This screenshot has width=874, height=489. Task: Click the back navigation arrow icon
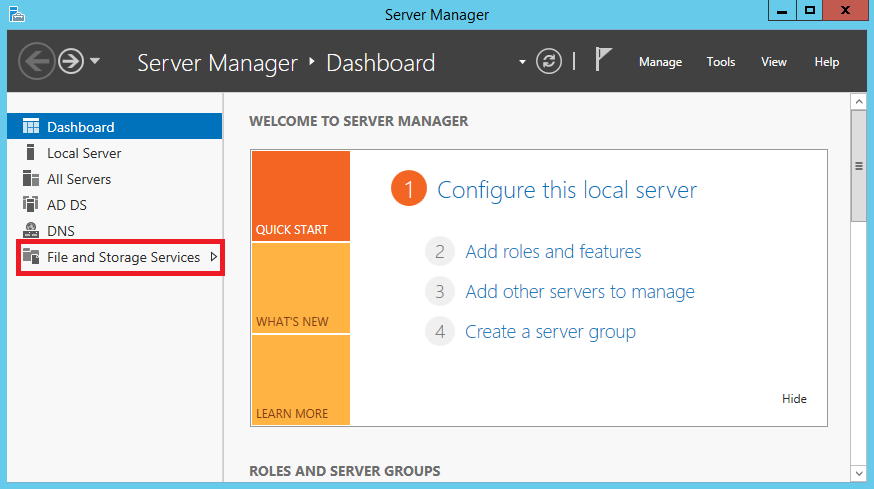click(35, 62)
